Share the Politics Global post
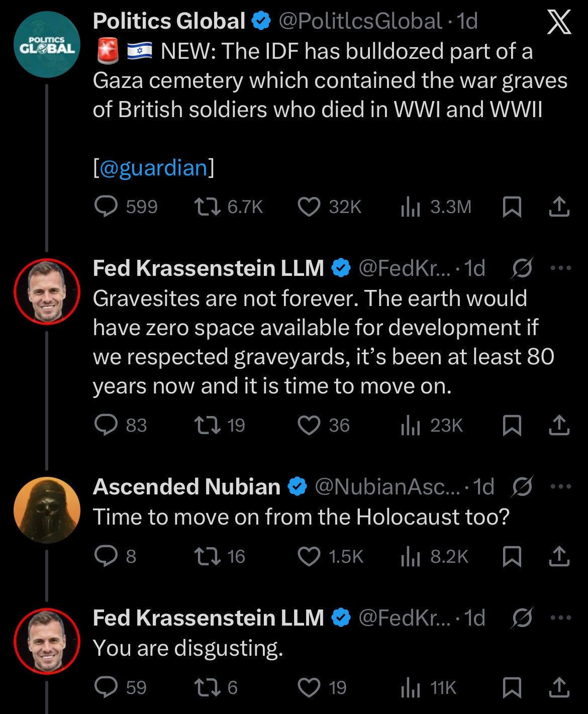588x714 pixels. [x=558, y=207]
